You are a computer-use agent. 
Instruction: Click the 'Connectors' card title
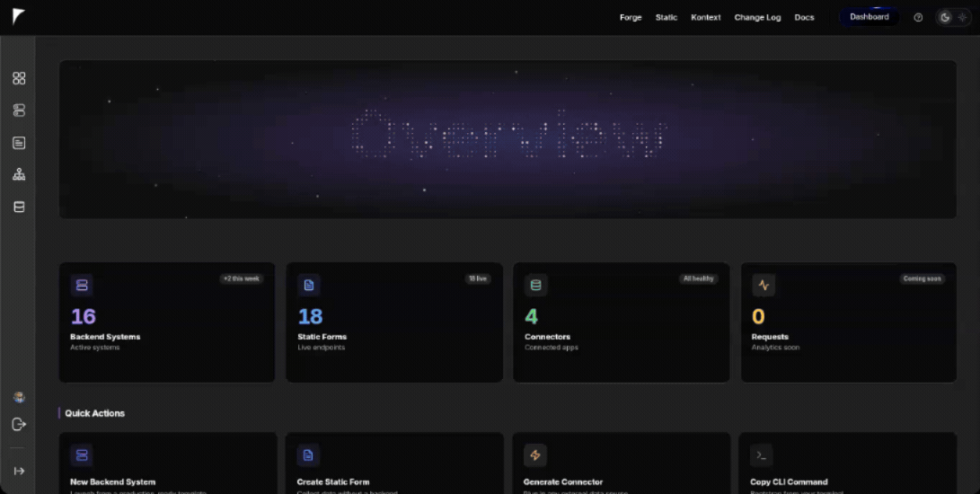pyautogui.click(x=548, y=337)
